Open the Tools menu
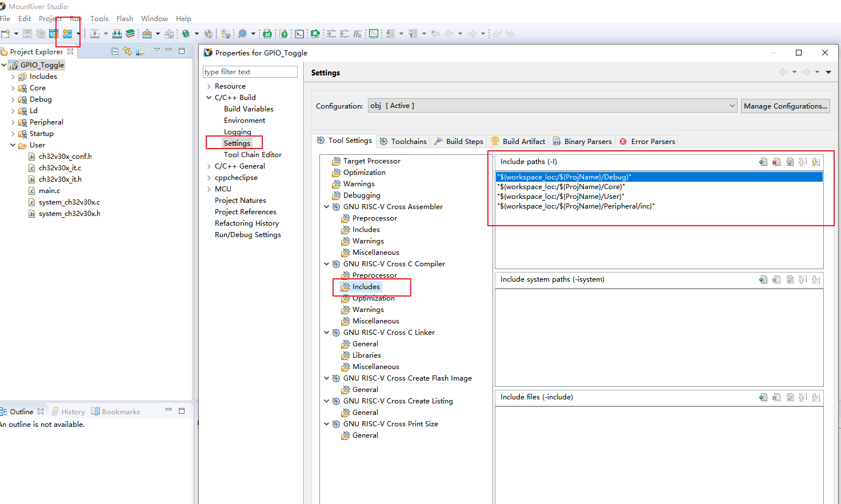This screenshot has height=504, width=841. [99, 18]
